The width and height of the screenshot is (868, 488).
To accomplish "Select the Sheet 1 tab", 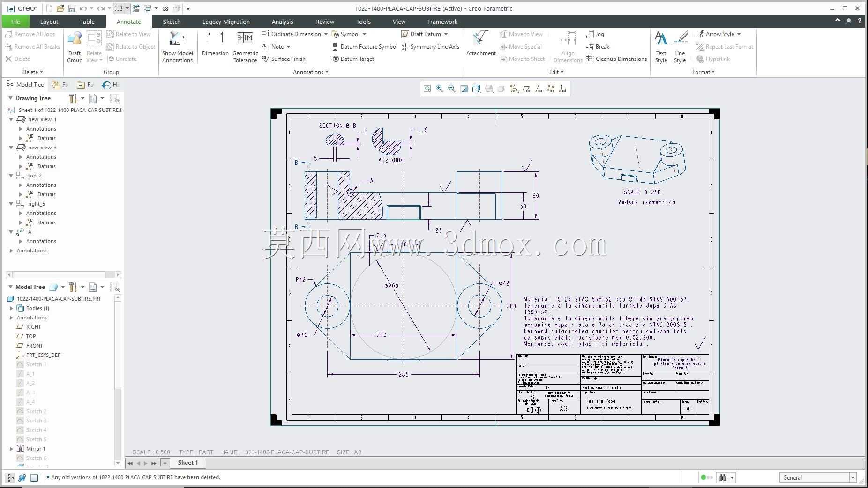I will coord(187,463).
